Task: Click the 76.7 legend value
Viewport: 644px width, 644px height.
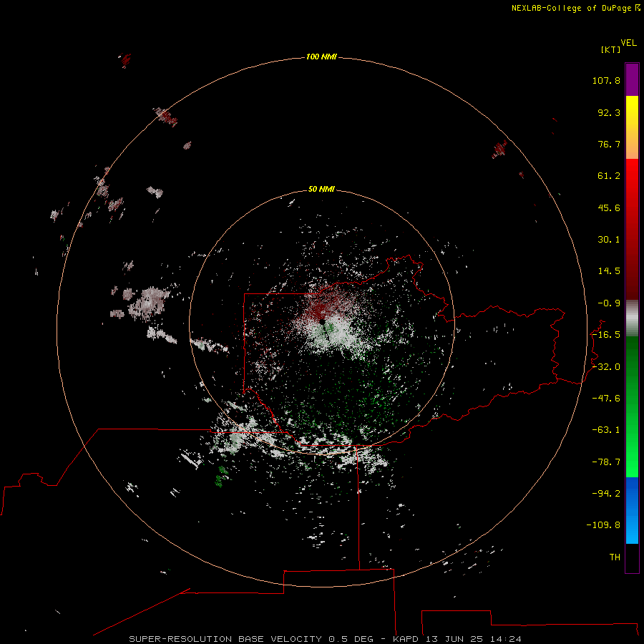Action: pyautogui.click(x=609, y=144)
